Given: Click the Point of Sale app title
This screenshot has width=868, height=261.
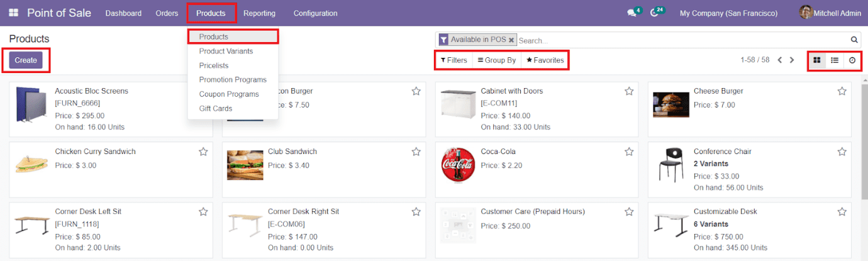Looking at the screenshot, I should pos(59,13).
